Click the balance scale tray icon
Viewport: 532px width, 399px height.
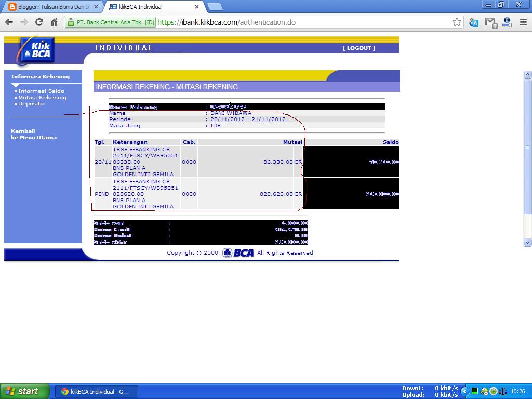pyautogui.click(x=503, y=392)
